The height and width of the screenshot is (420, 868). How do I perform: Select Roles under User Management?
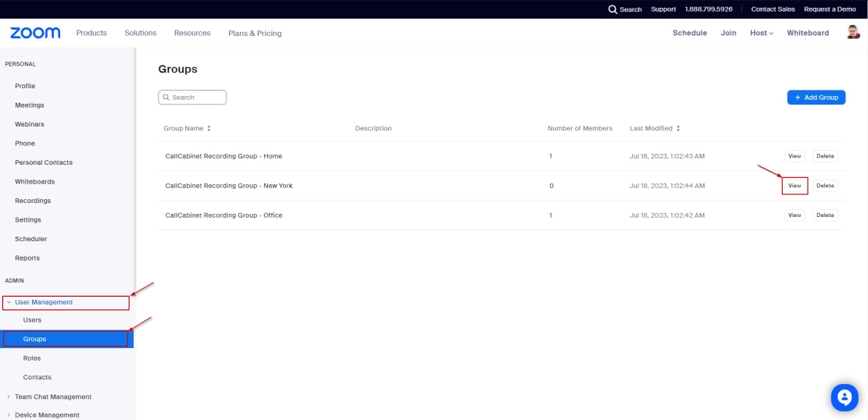[32, 358]
